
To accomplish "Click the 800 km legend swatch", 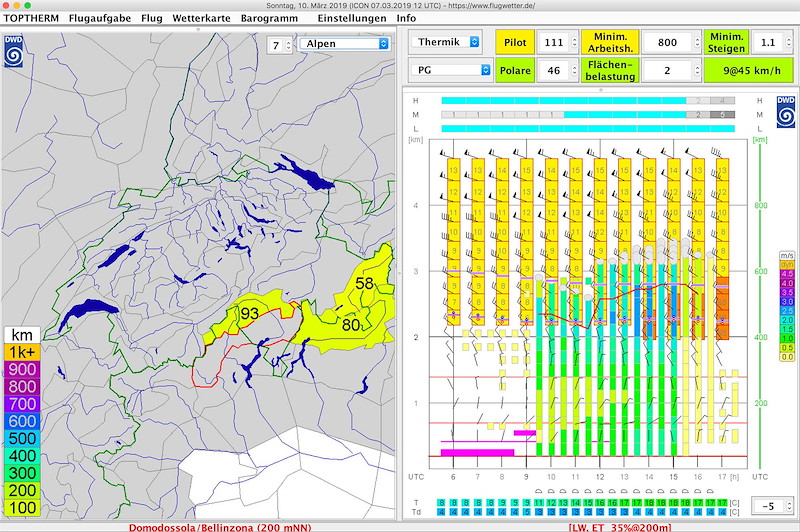I will tap(22, 387).
